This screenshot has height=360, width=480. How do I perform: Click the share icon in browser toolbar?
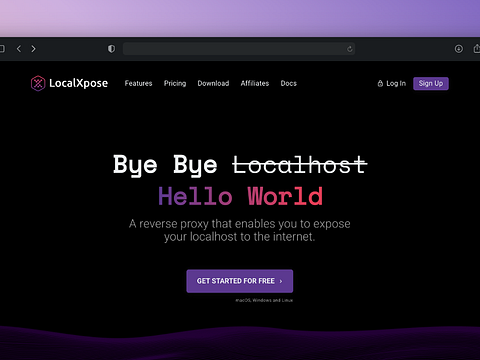coord(477,49)
